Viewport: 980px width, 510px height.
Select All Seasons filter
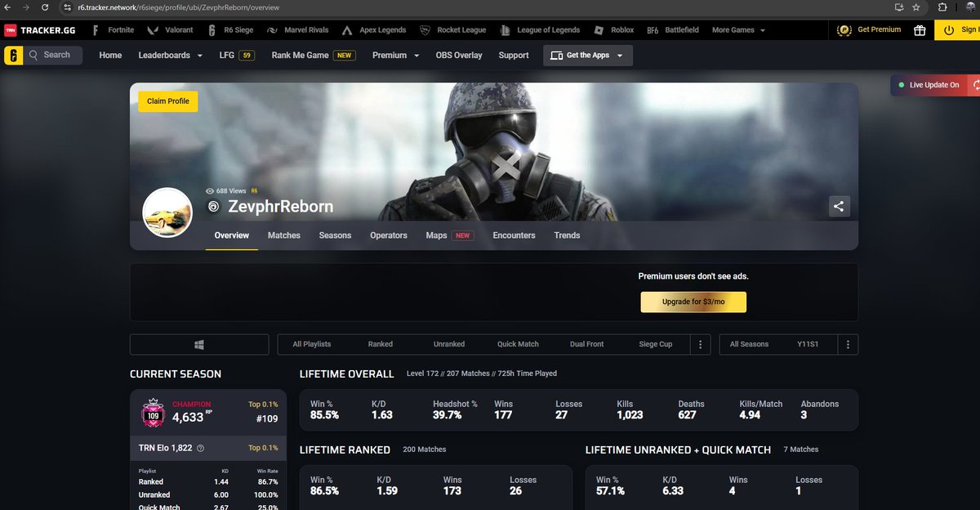(749, 344)
